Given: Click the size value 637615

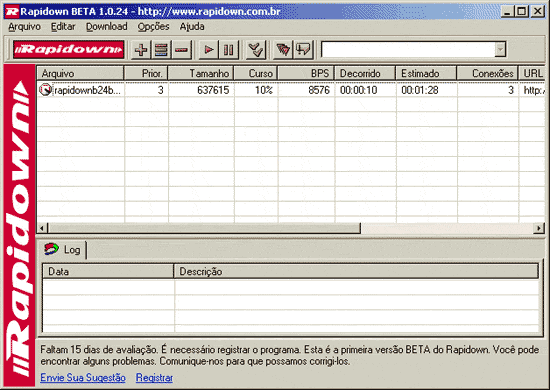Looking at the screenshot, I should (x=213, y=90).
